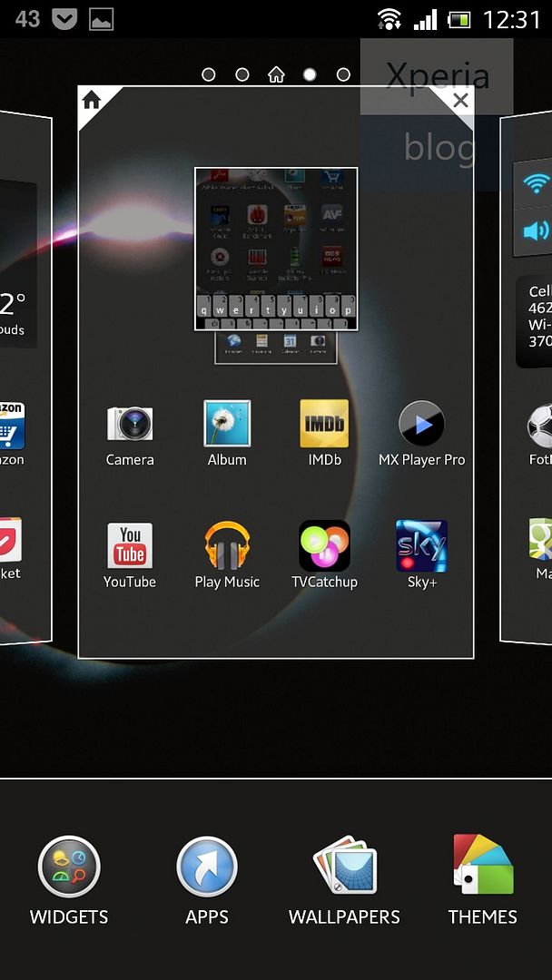Tap the battery status icon
The image size is (552, 980).
(x=459, y=20)
